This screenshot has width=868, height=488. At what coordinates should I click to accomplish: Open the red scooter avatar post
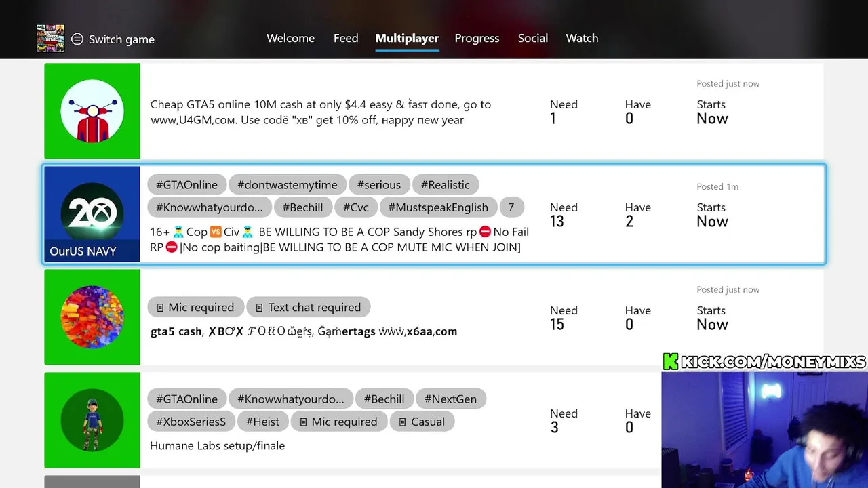(x=92, y=111)
